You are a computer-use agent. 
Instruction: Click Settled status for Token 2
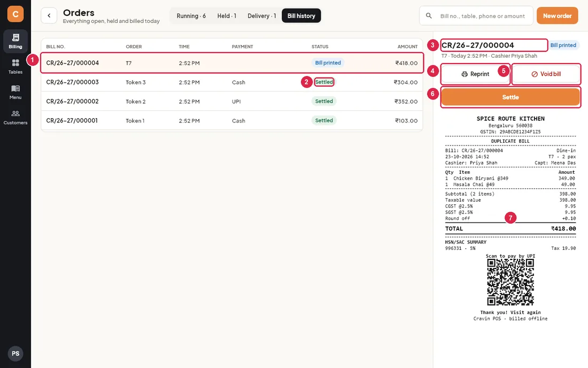324,101
